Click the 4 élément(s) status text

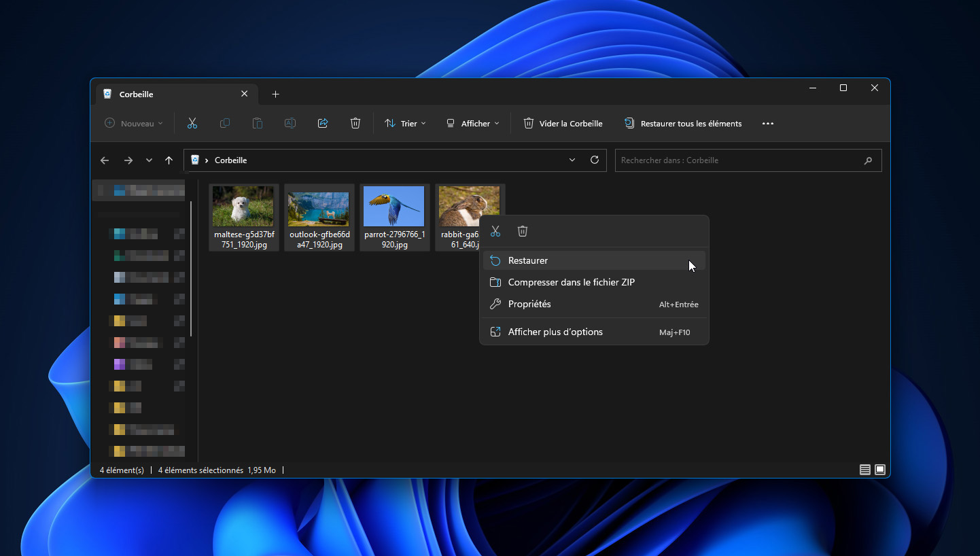pos(122,470)
